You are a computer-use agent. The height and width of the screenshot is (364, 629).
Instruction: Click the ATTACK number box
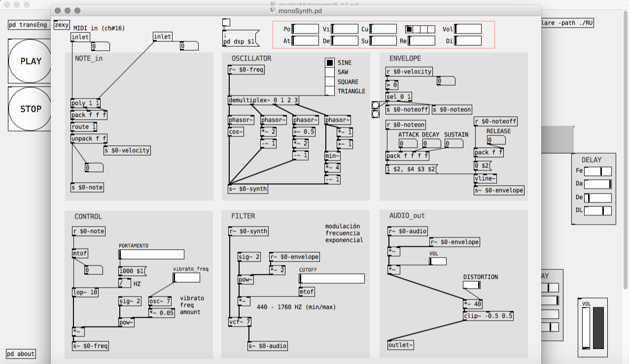408,144
